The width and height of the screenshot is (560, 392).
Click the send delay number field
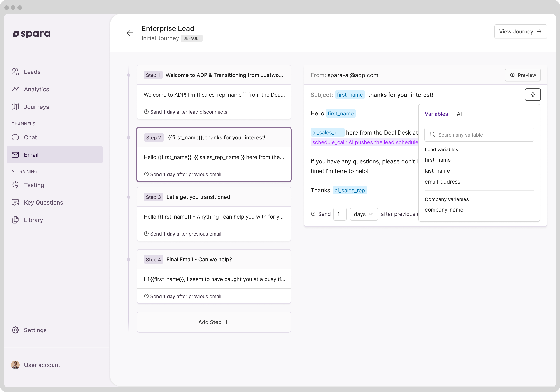tap(339, 214)
